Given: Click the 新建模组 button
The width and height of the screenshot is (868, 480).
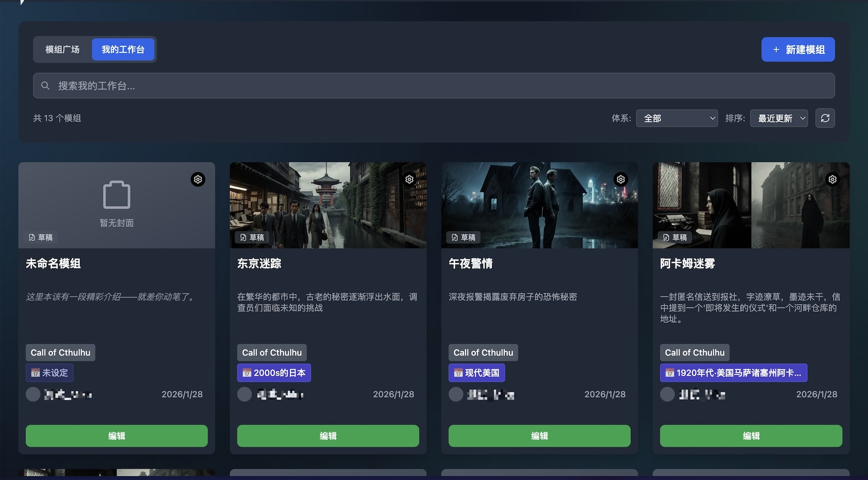Looking at the screenshot, I should point(798,49).
